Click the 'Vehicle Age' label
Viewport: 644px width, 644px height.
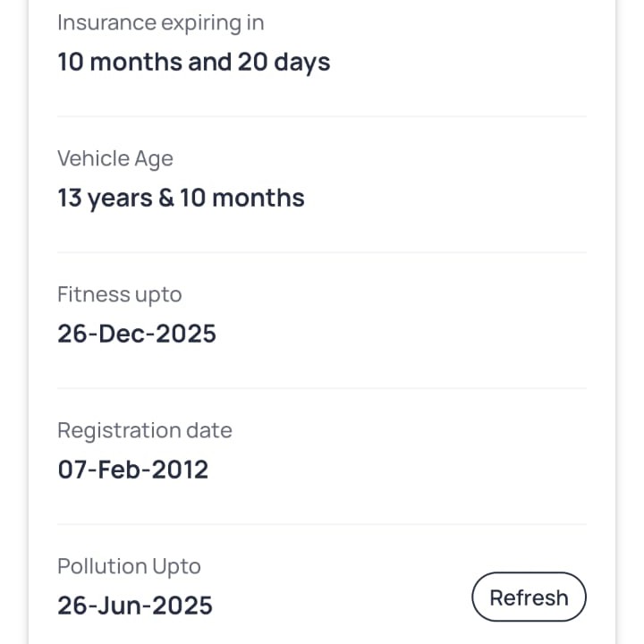pos(114,159)
